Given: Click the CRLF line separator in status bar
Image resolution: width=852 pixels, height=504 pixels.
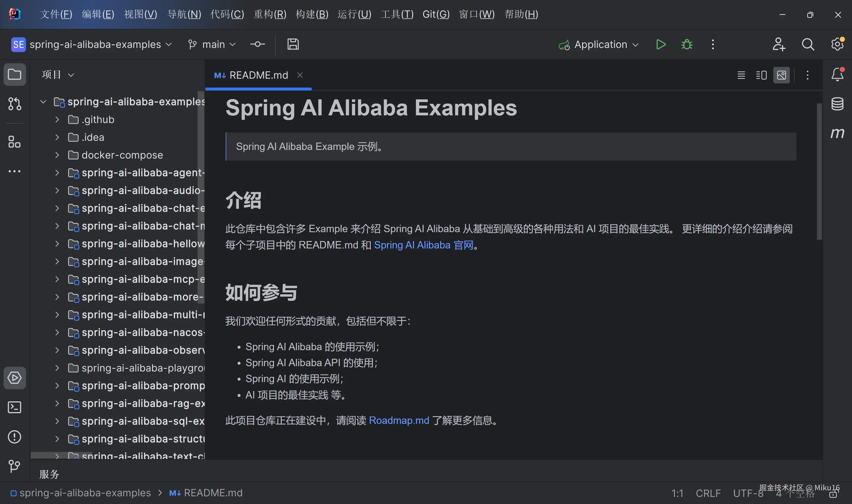Looking at the screenshot, I should (x=708, y=493).
